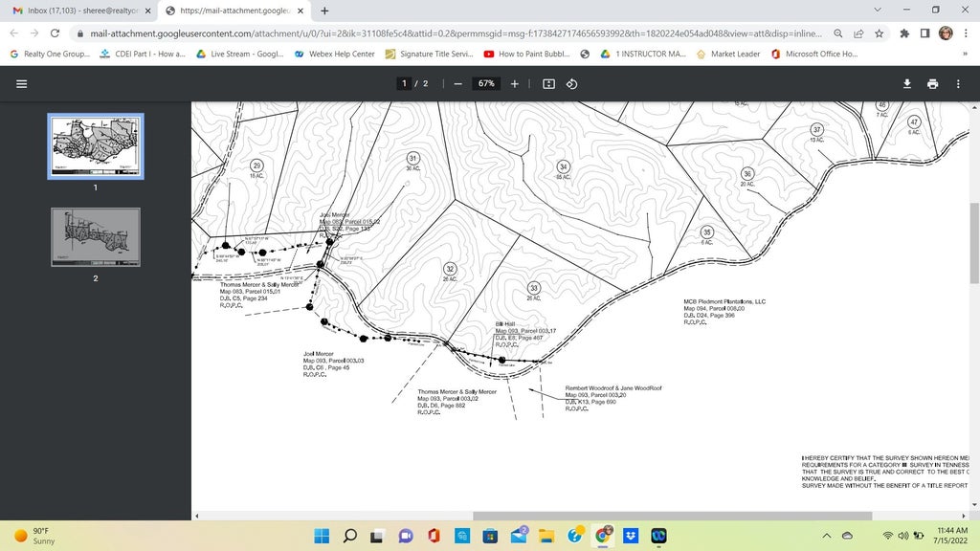This screenshot has height=551, width=980.
Task: Toggle the Chrome side panel
Action: pyautogui.click(x=925, y=33)
